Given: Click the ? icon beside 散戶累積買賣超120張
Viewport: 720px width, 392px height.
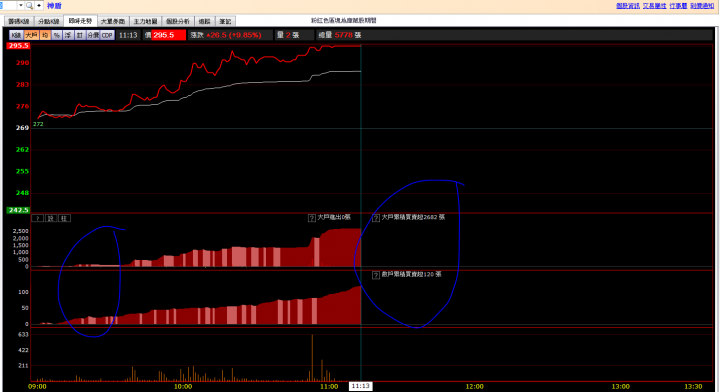Looking at the screenshot, I should [x=376, y=275].
